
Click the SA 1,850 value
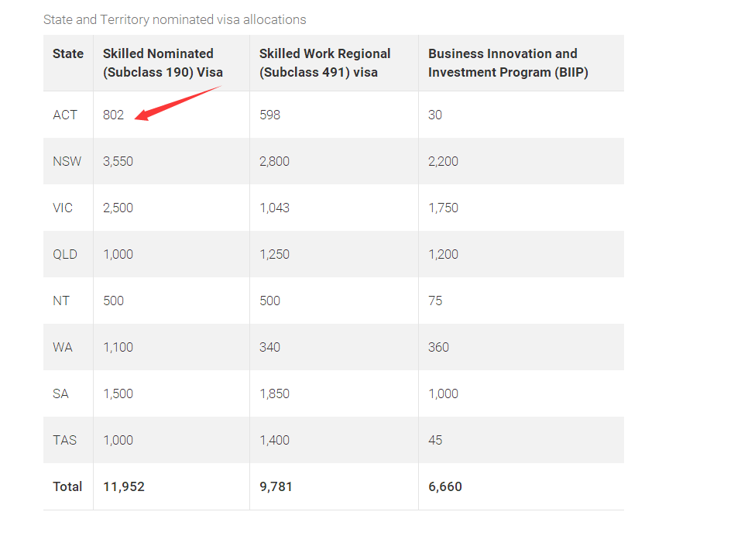tap(274, 393)
